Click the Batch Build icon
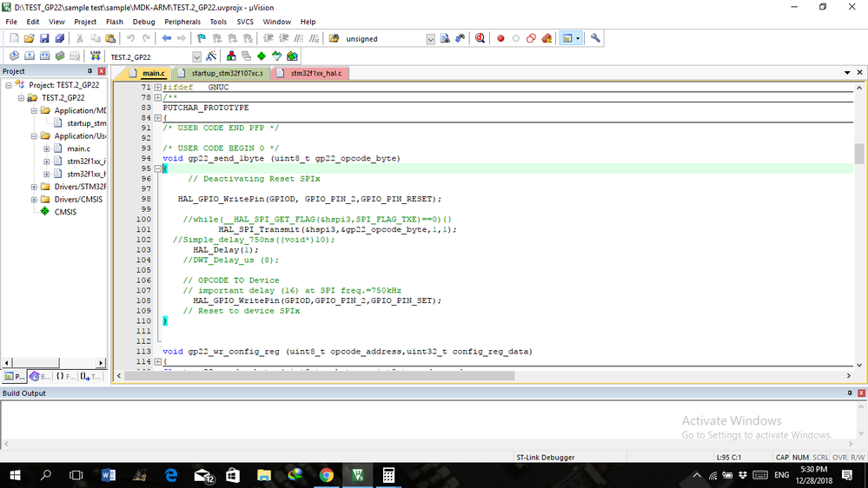The image size is (868, 488). [60, 56]
